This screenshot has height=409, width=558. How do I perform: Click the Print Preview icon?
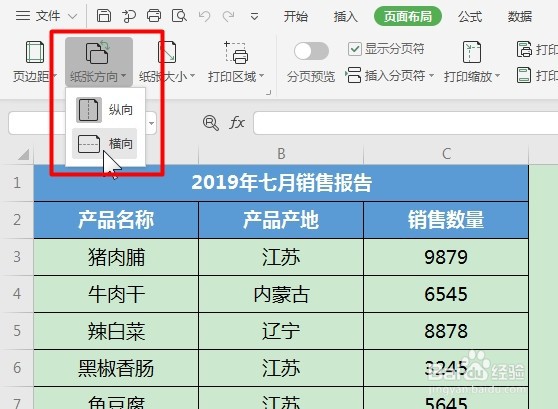(x=179, y=16)
